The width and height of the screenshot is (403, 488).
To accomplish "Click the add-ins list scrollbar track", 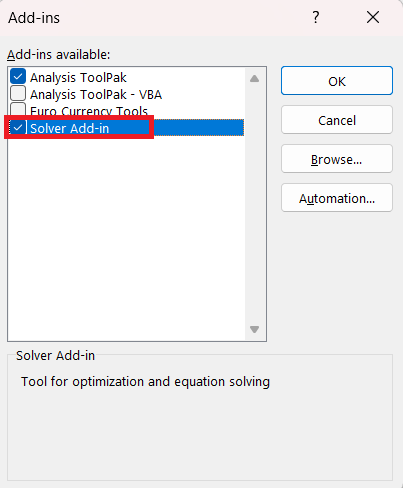I will click(254, 204).
